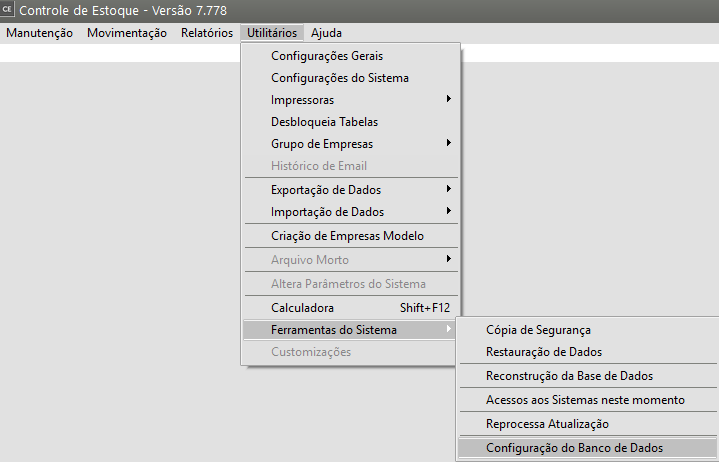Select Configuração do Banco de Dados
The image size is (719, 462).
(574, 448)
